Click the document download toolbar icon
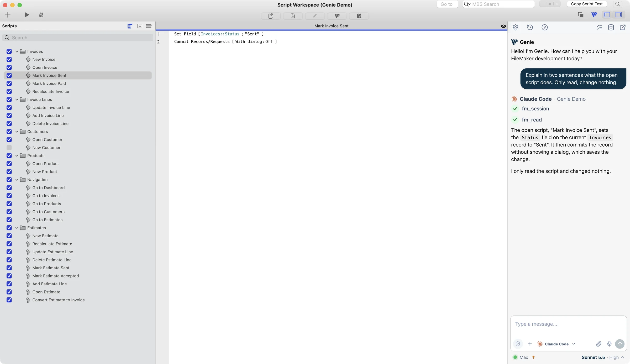The height and width of the screenshot is (364, 630). tap(293, 16)
